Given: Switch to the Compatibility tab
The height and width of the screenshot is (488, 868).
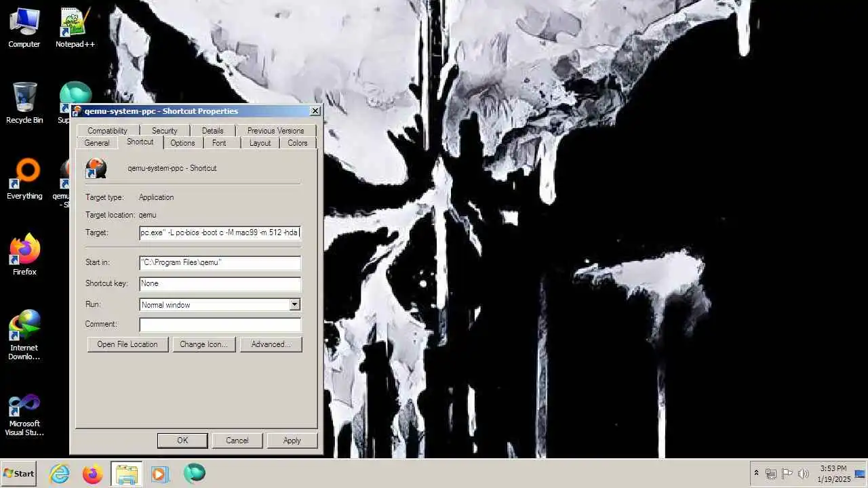Looking at the screenshot, I should point(107,131).
